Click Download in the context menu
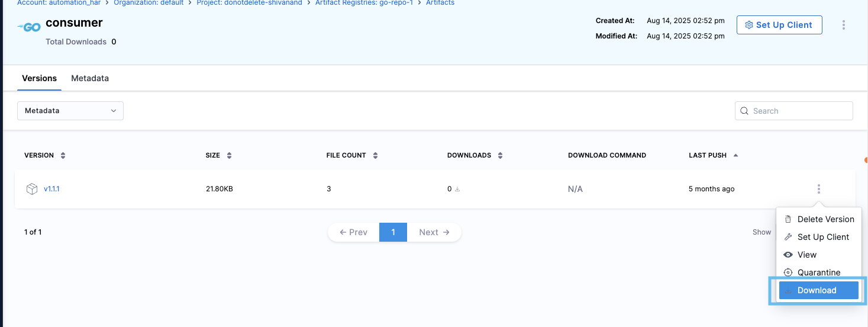 [818, 290]
